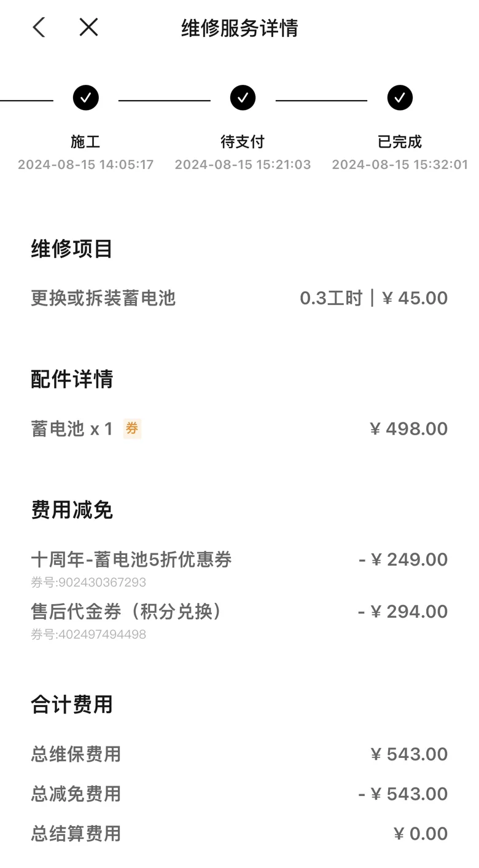Tap the 维修服务详情 page title
The image size is (479, 868).
coord(240,28)
